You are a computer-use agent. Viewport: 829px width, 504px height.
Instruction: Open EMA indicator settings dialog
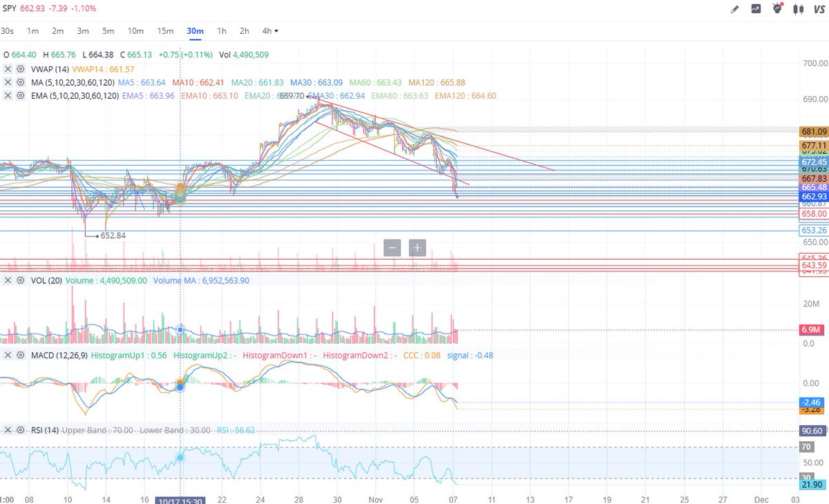tap(20, 96)
